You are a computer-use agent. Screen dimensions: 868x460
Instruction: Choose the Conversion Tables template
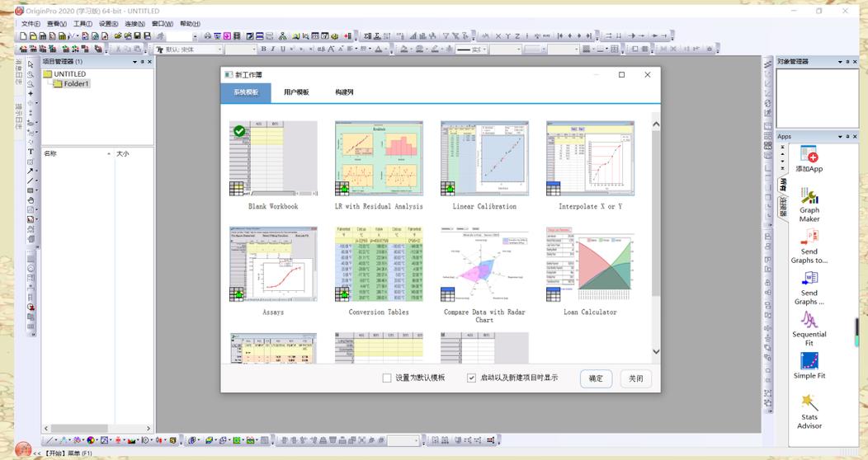(x=379, y=264)
